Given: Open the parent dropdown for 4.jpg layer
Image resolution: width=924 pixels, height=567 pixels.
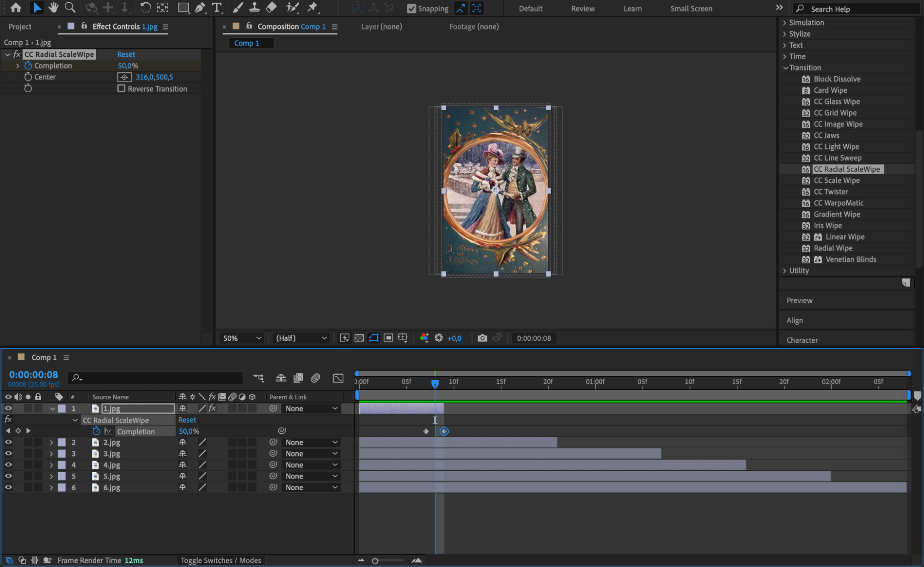Looking at the screenshot, I should click(311, 465).
